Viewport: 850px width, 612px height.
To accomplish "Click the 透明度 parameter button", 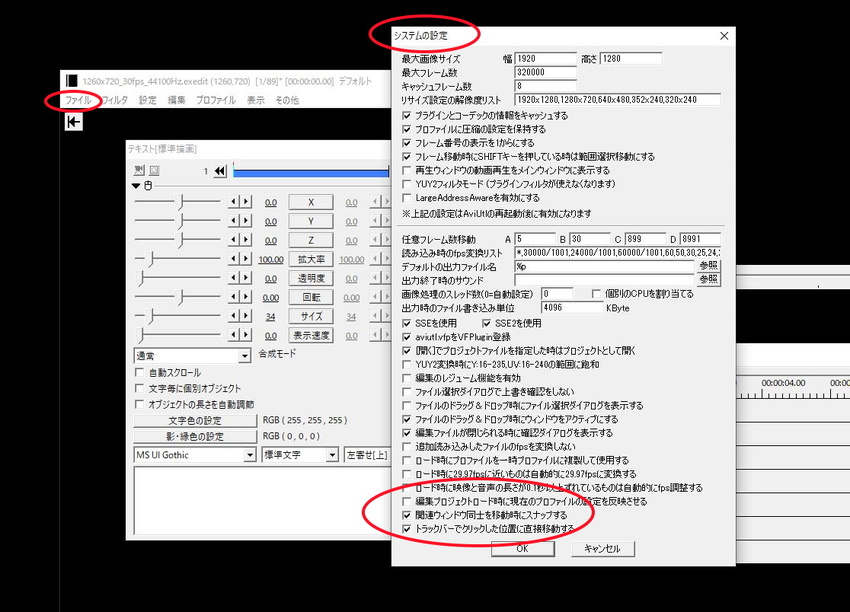I will pyautogui.click(x=311, y=278).
